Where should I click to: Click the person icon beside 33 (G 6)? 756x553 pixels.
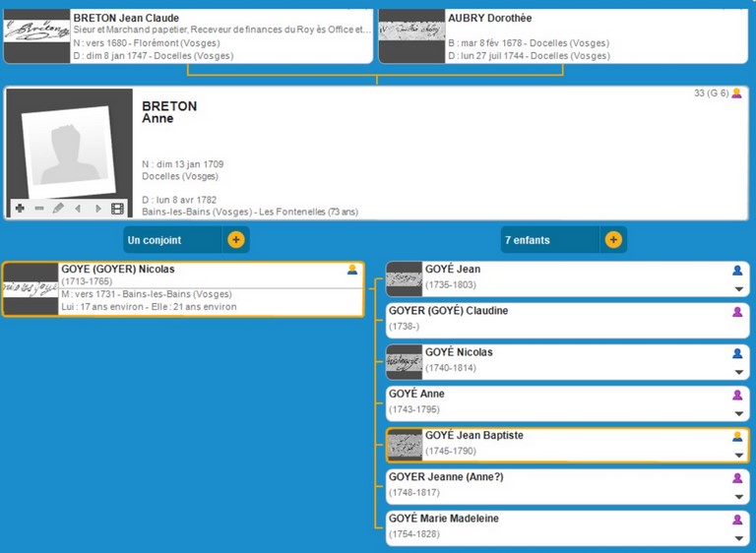point(736,93)
